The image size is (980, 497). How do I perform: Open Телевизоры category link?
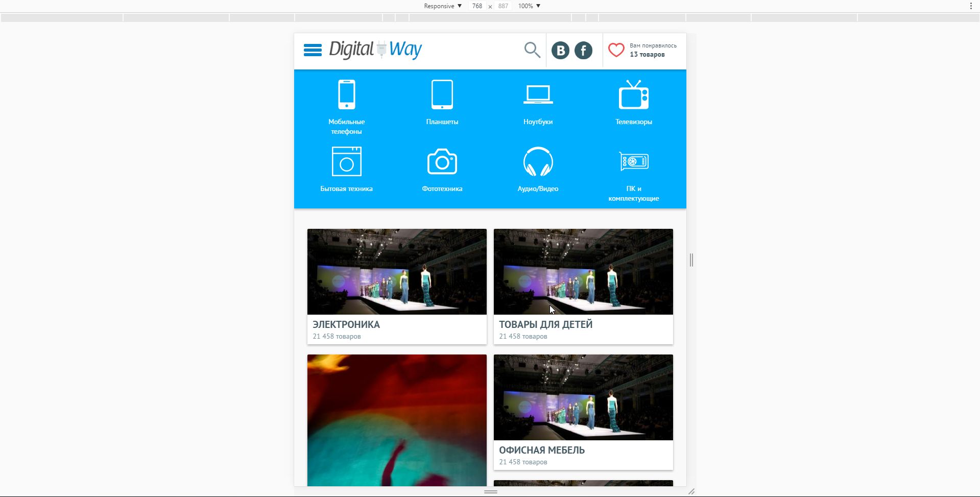634,122
